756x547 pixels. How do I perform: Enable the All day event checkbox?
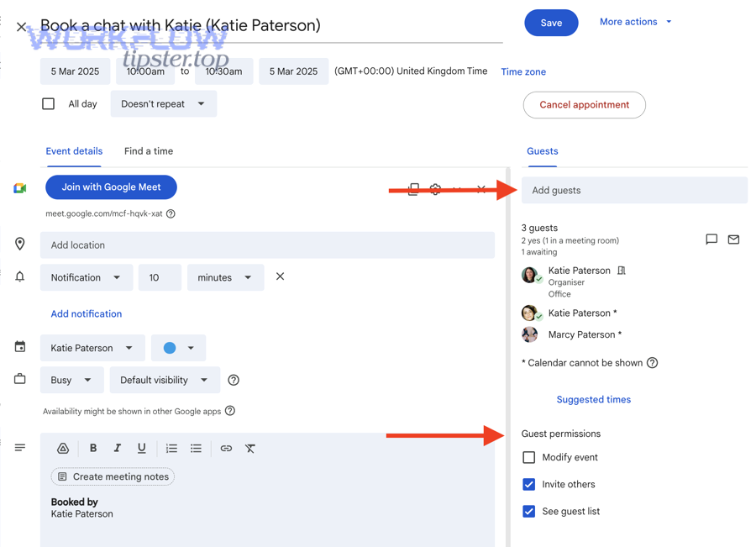[48, 103]
